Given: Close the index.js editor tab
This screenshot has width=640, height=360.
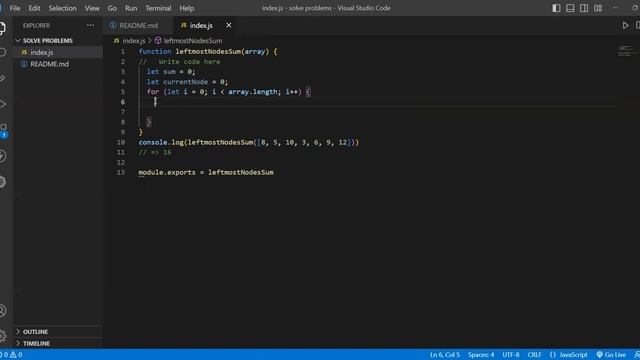Looking at the screenshot, I should pos(229,25).
